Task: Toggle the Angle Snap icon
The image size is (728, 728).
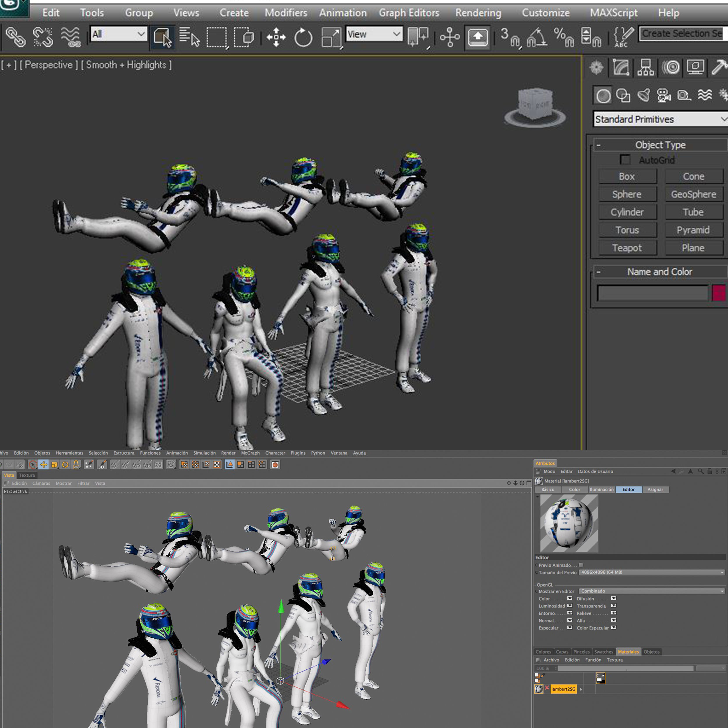Action: (x=537, y=37)
